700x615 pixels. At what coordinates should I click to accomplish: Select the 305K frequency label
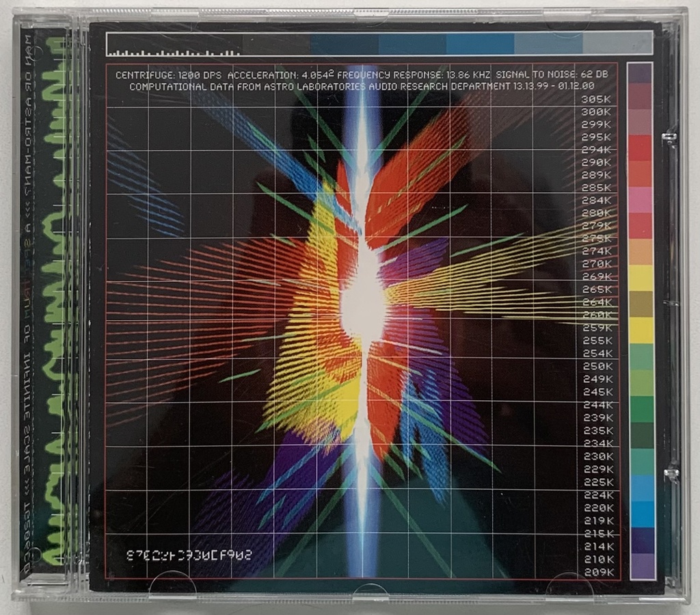coord(593,101)
